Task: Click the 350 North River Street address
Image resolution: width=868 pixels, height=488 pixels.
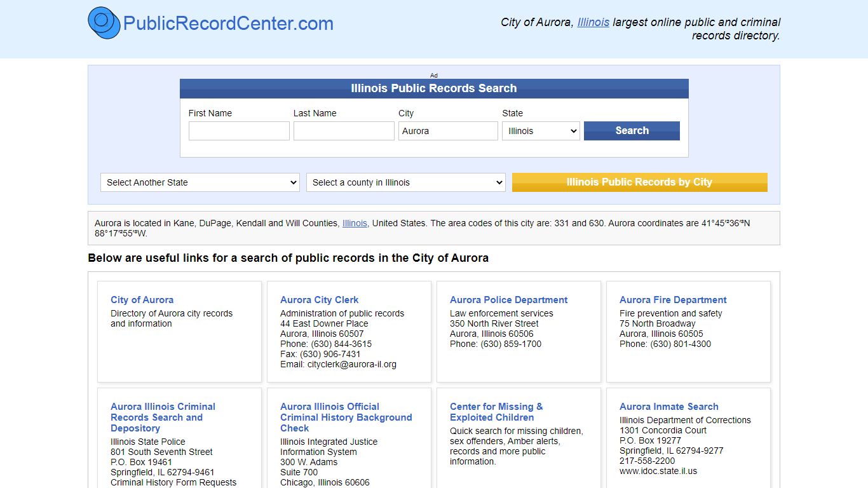Action: 494,323
